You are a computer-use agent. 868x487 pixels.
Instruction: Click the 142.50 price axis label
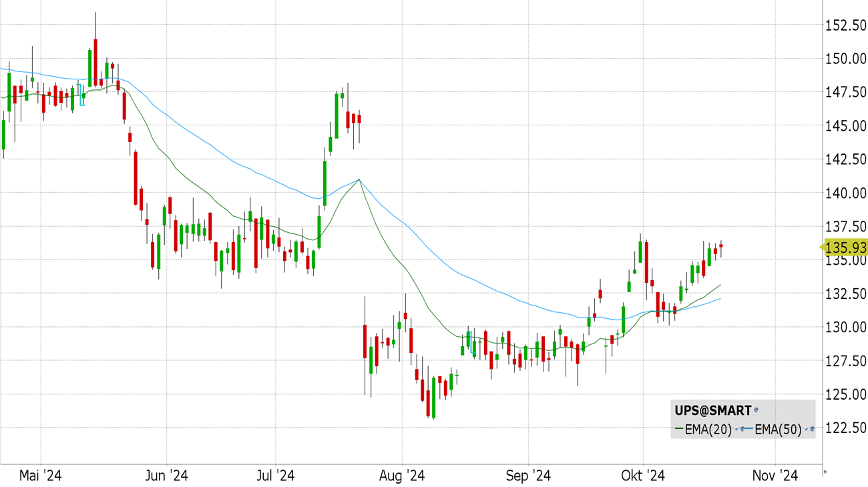point(846,159)
